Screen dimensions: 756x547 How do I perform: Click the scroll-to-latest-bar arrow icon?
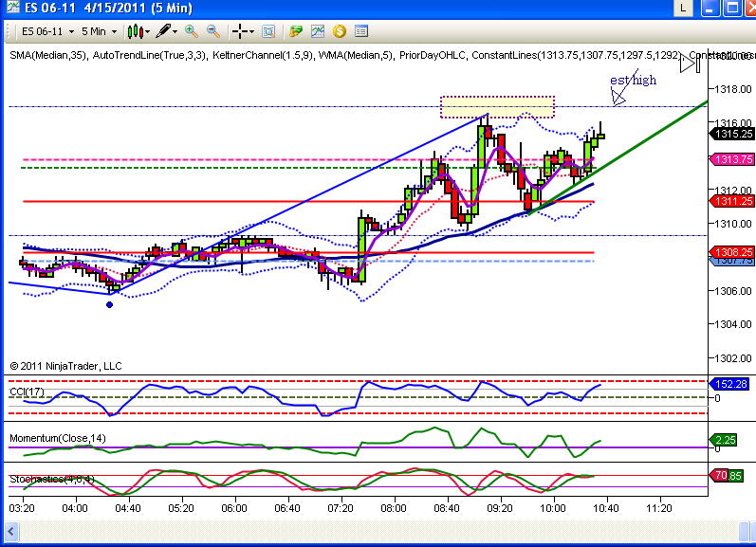690,64
